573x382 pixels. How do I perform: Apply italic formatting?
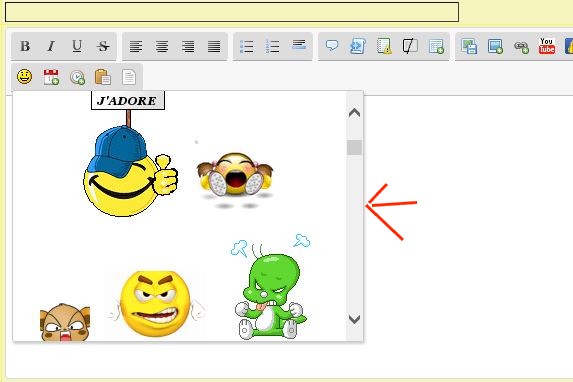pyautogui.click(x=51, y=46)
